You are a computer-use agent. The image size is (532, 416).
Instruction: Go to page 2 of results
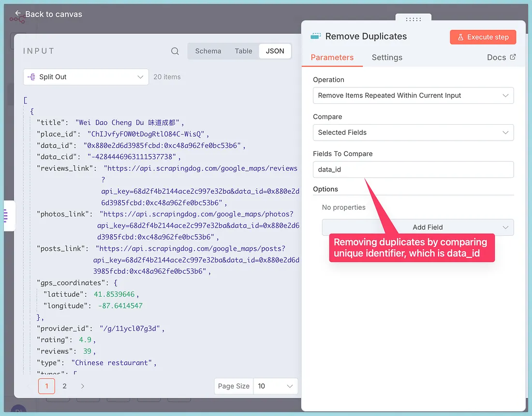pos(64,386)
